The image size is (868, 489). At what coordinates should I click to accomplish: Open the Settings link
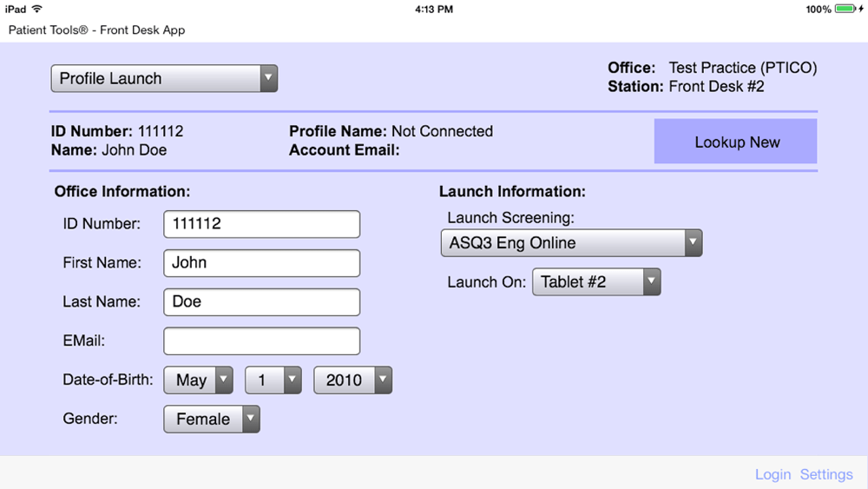click(x=826, y=474)
